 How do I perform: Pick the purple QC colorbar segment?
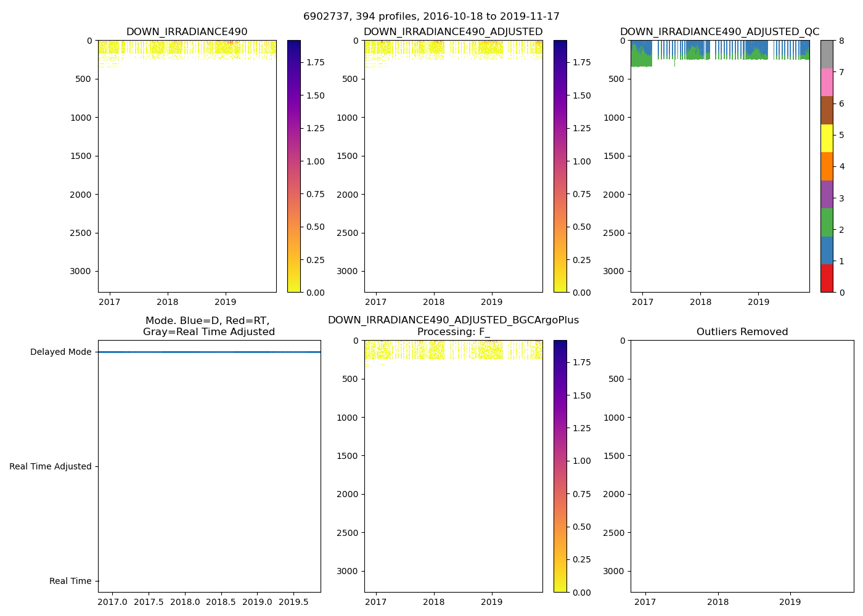click(x=827, y=194)
